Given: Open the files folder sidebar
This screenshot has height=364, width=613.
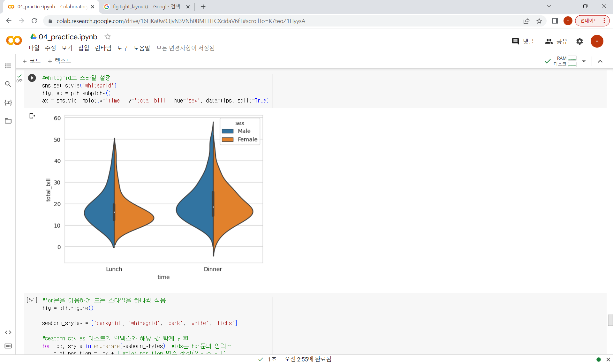Looking at the screenshot, I should click(8, 121).
